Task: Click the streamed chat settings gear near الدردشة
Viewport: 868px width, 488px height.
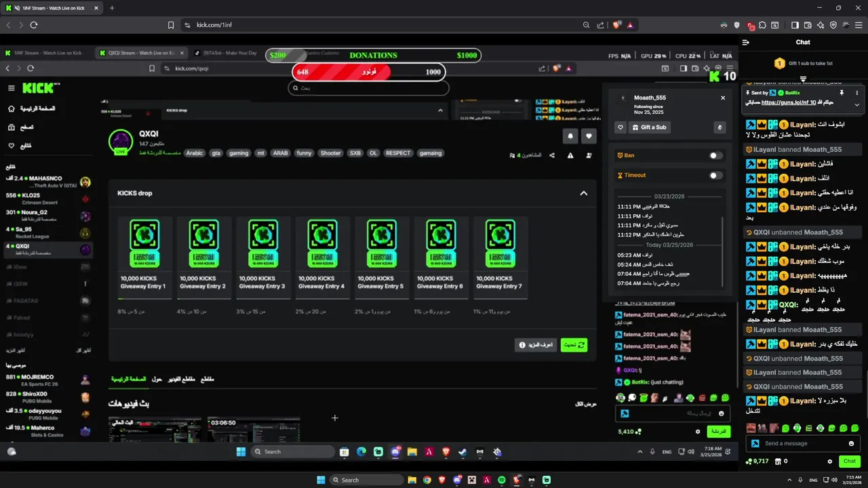Action: coord(697,431)
